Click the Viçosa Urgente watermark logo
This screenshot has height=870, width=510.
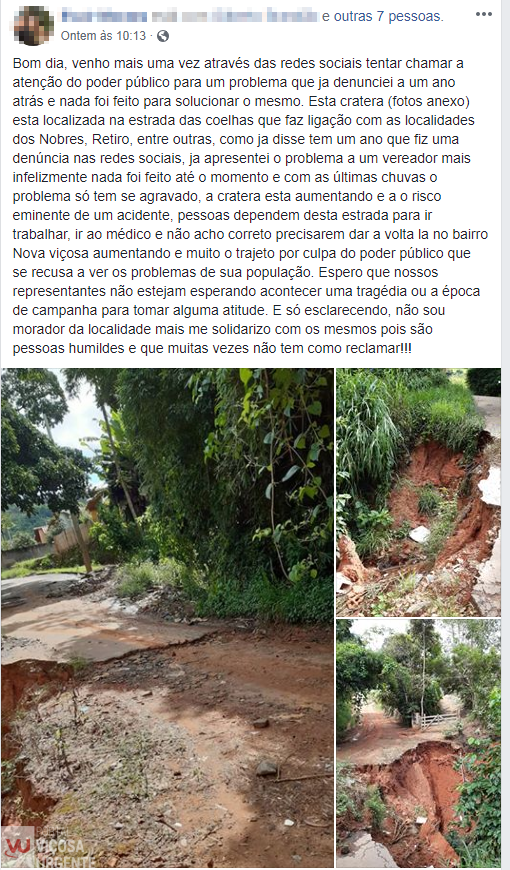click(46, 847)
